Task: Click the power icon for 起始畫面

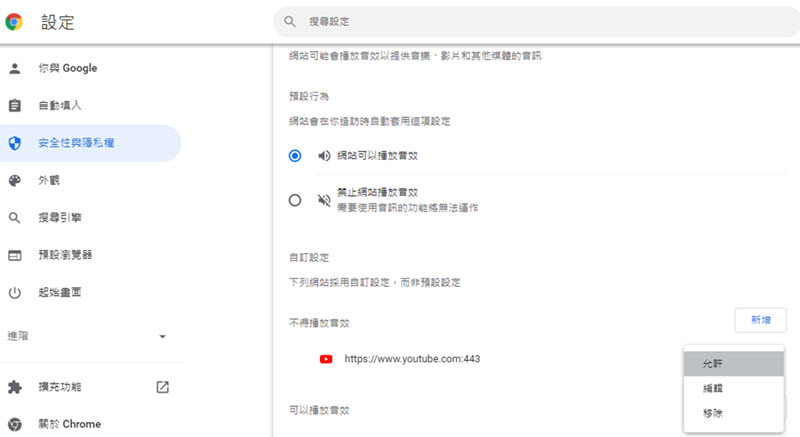Action: (15, 293)
